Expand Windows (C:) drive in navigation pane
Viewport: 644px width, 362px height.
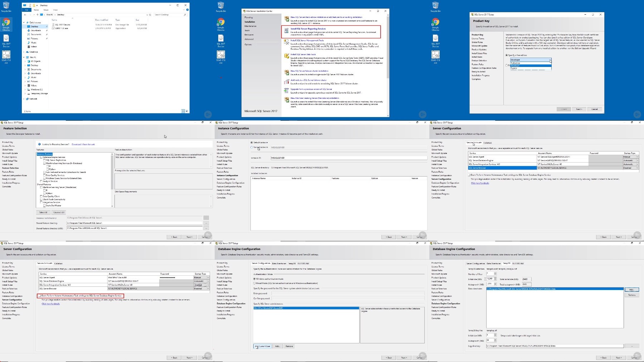[25, 90]
